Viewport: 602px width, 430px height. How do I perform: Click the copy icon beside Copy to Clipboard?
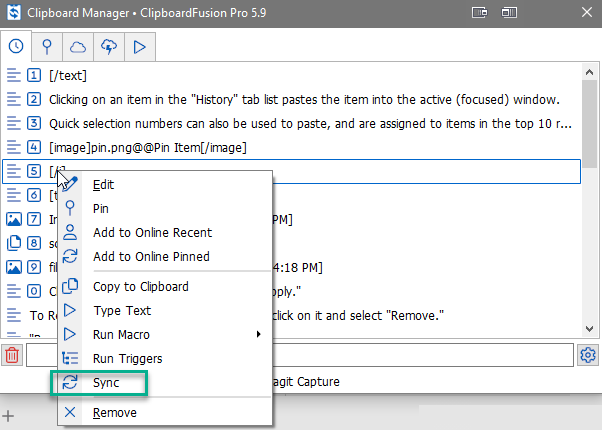point(70,286)
